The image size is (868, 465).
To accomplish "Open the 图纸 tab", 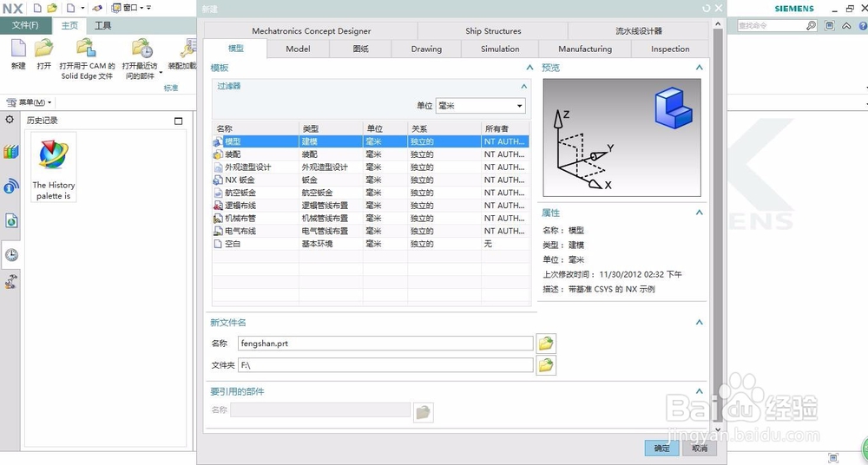I will pos(360,49).
